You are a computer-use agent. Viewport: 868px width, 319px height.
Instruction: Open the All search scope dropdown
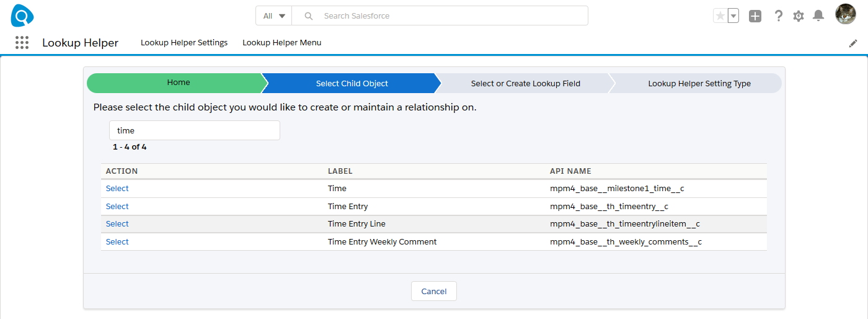[x=274, y=16]
